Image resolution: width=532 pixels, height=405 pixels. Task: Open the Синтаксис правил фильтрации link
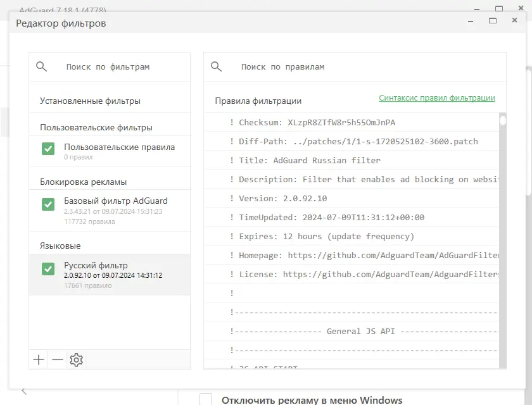pyautogui.click(x=437, y=98)
